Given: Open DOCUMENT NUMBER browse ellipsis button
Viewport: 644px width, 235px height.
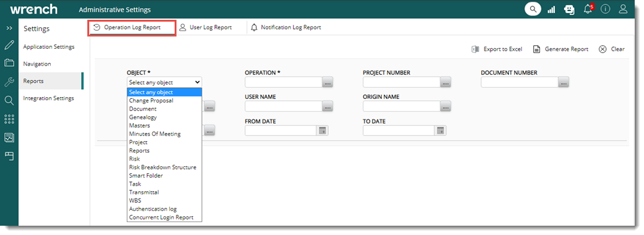Looking at the screenshot, I should (563, 83).
